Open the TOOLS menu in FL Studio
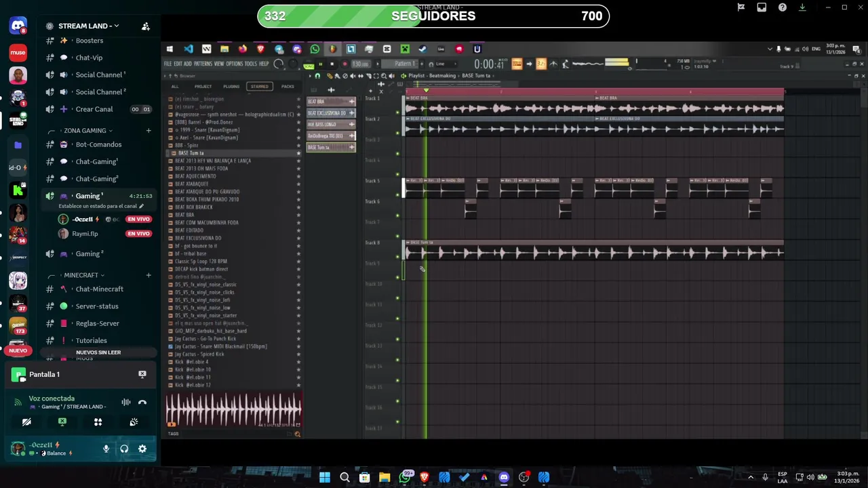 pyautogui.click(x=251, y=64)
